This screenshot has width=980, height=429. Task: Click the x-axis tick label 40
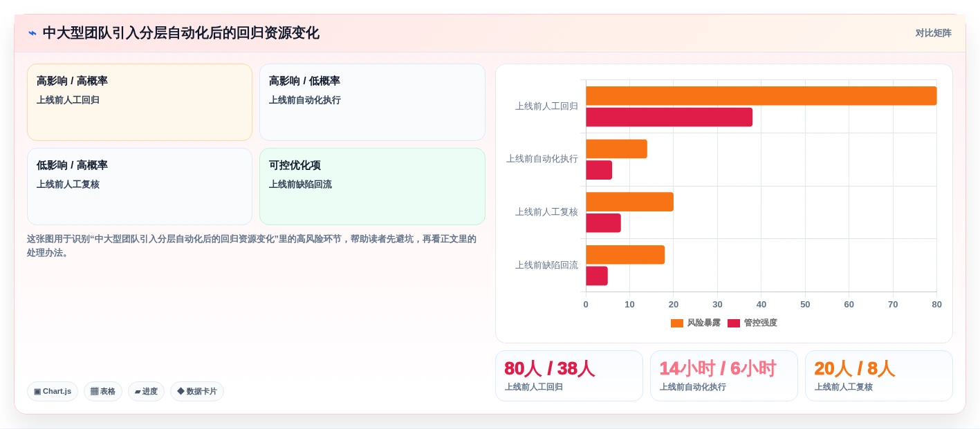761,305
